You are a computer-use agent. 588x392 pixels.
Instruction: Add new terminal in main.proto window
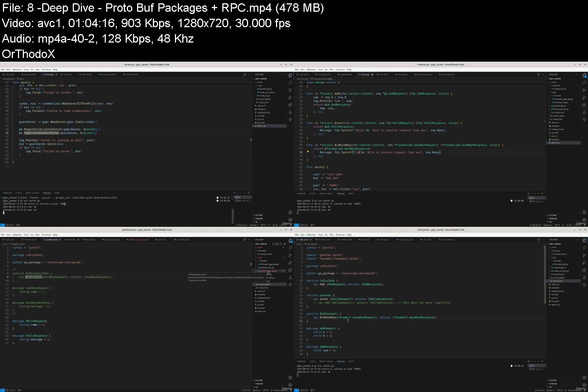point(528,361)
